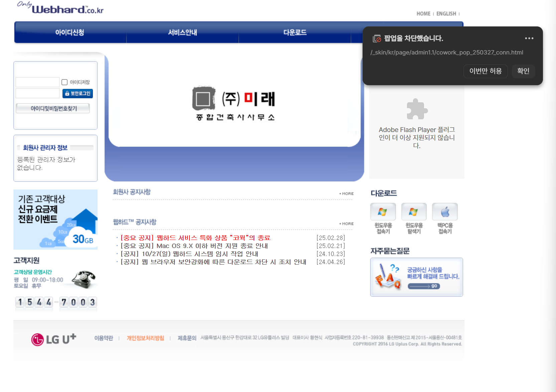Viewport: 556px width, 392px height.
Task: Click the 고객상담 운영시간 text
Action: (x=33, y=272)
